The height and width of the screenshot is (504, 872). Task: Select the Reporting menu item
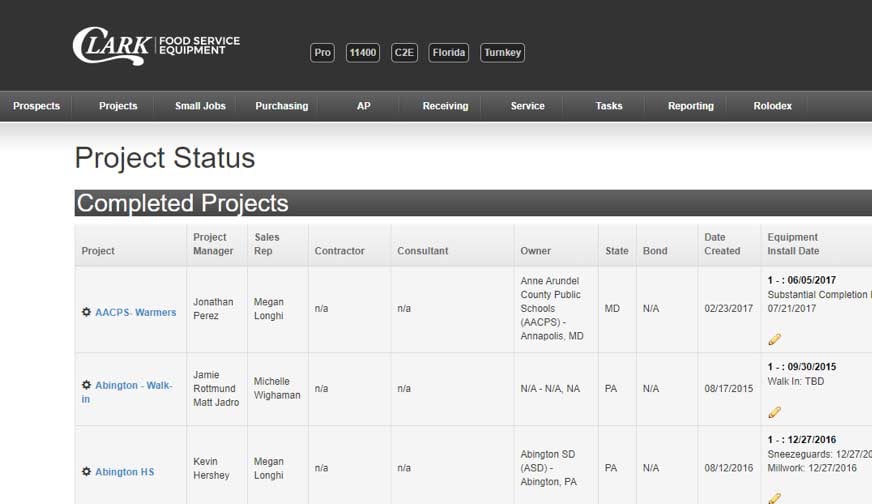pos(690,106)
